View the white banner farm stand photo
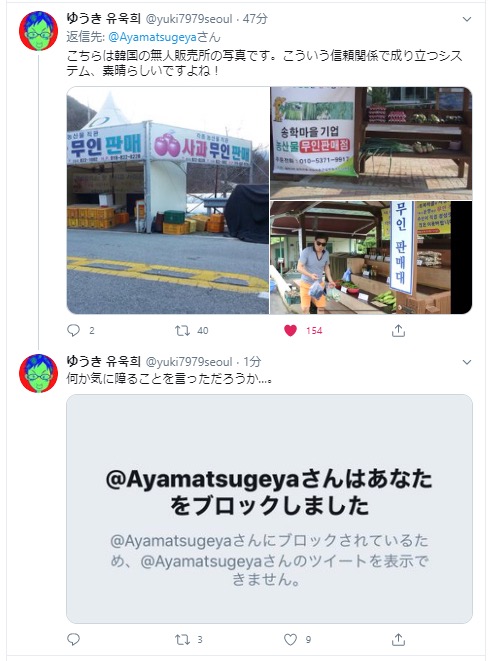Screen dimensions: 489x661 pos(371,143)
